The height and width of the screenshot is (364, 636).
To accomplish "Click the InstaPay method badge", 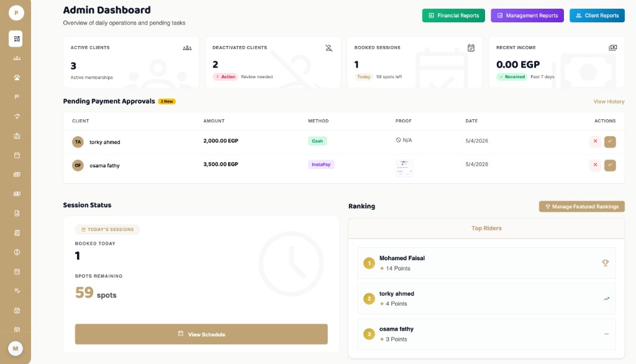I will pyautogui.click(x=321, y=165).
